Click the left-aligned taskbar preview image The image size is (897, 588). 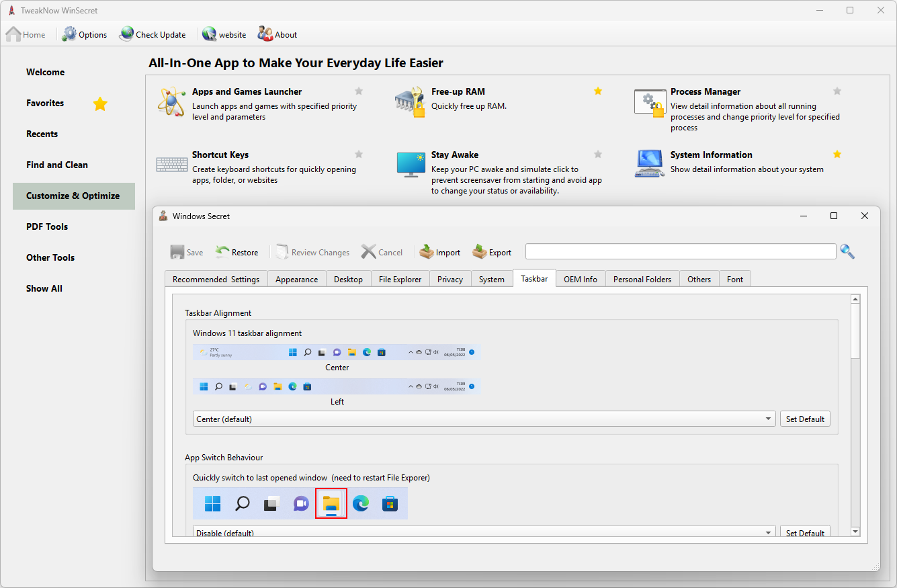[x=337, y=386]
